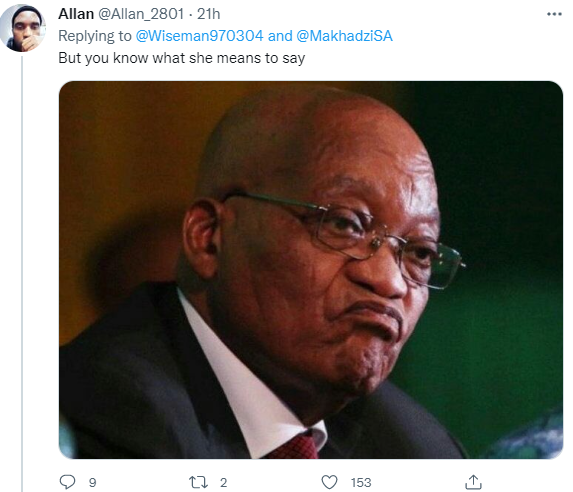573x492 pixels.
Task: Open the Allan display name profile
Action: pos(76,14)
